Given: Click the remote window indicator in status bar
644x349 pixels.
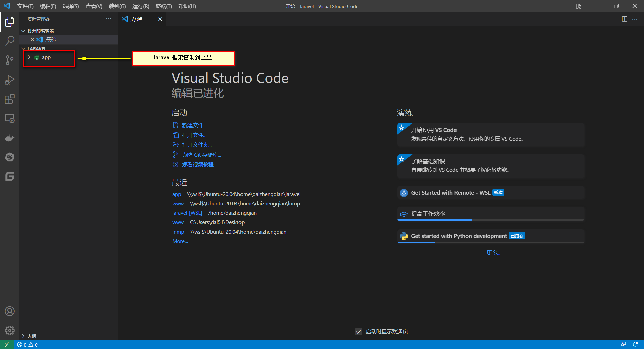Looking at the screenshot, I should [7, 345].
